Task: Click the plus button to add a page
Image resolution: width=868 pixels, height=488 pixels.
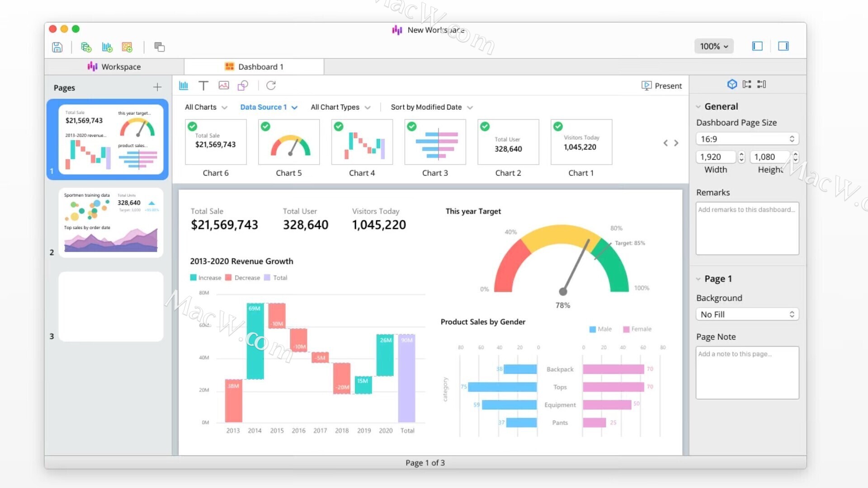Action: click(158, 88)
